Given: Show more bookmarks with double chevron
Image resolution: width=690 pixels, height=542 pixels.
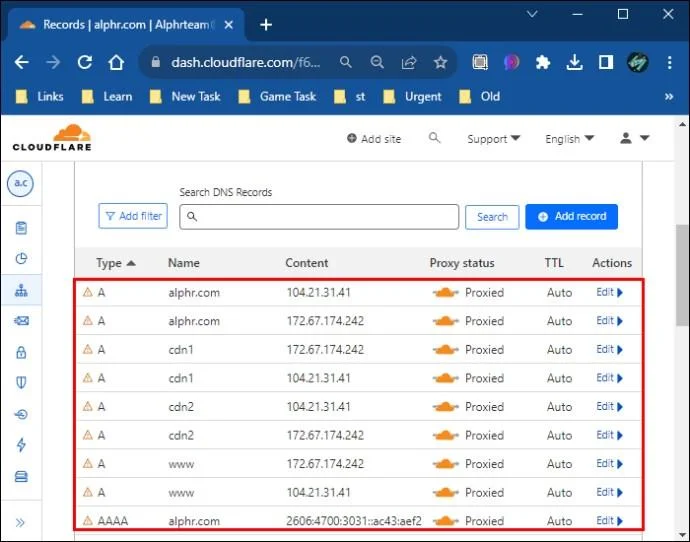Looking at the screenshot, I should pyautogui.click(x=669, y=96).
